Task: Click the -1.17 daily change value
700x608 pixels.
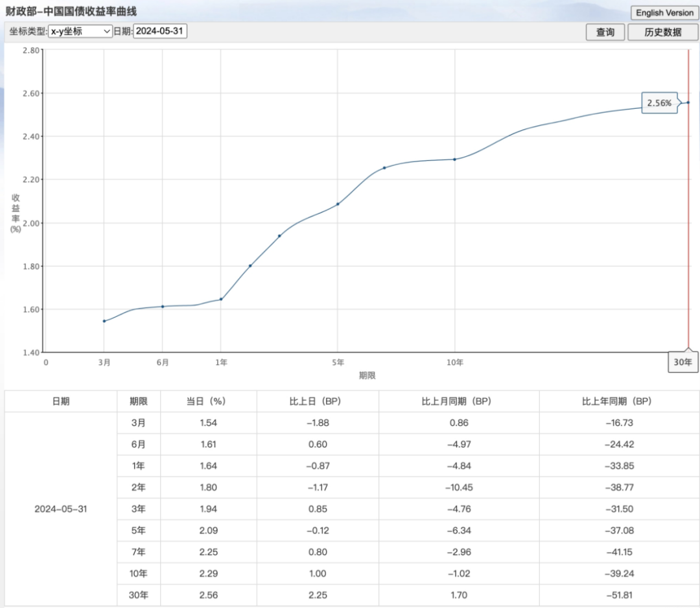Action: tap(318, 487)
